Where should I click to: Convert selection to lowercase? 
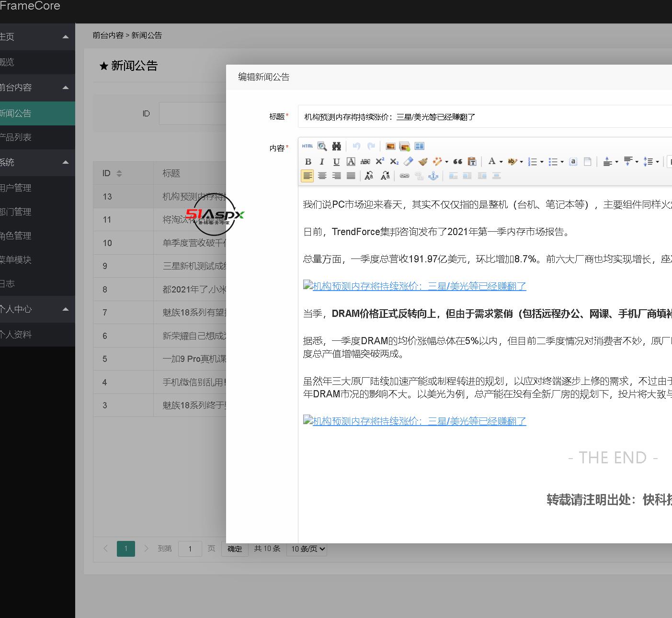pos(385,176)
